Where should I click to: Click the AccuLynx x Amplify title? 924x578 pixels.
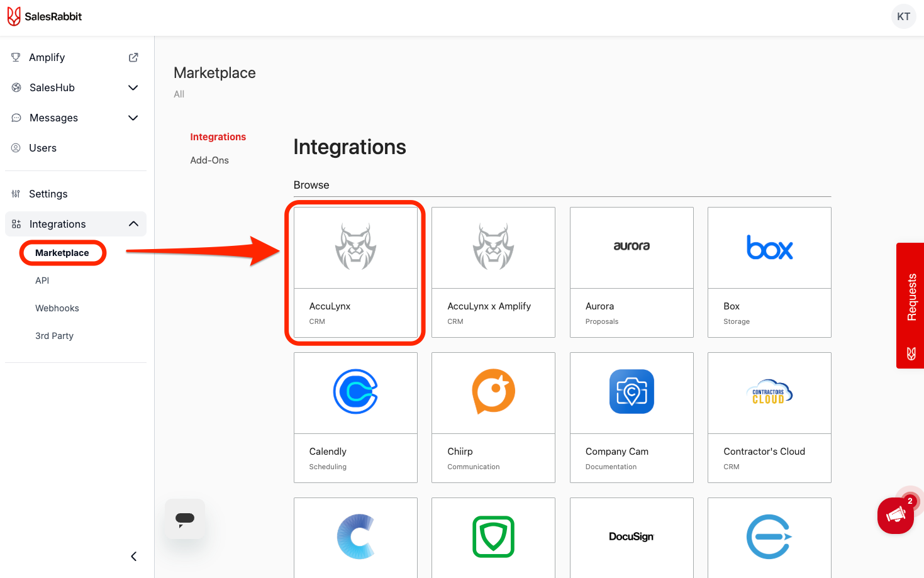489,306
